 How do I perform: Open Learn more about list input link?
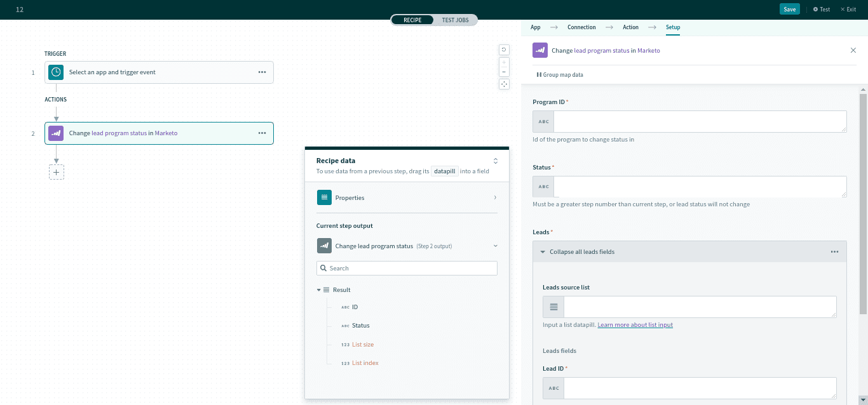point(635,325)
